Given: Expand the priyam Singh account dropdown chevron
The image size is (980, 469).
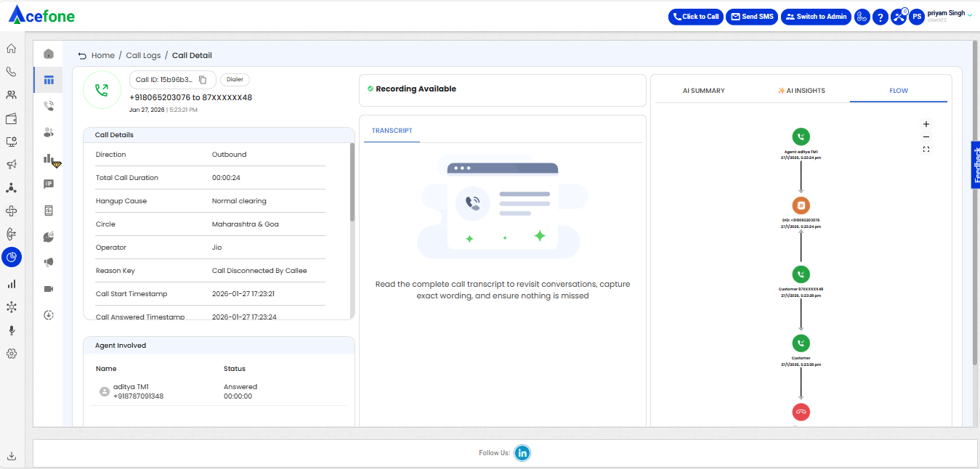Looking at the screenshot, I should (x=971, y=15).
